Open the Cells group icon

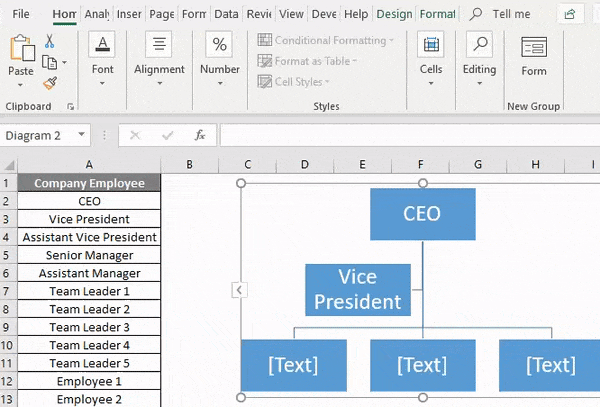pos(431,44)
